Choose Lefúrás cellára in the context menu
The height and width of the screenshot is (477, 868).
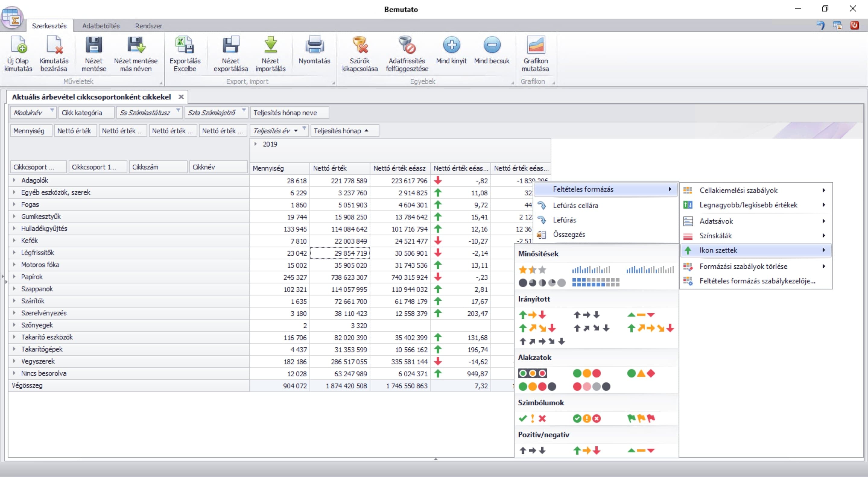(606, 205)
